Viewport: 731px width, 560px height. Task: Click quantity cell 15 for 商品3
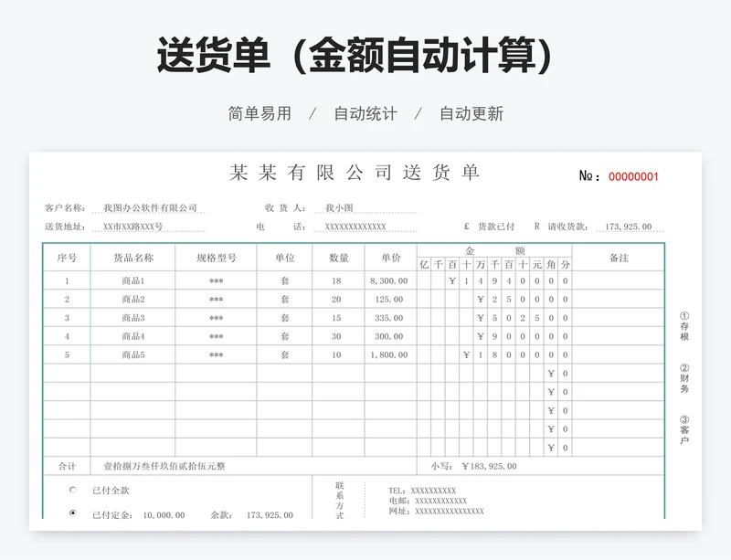pos(336,318)
